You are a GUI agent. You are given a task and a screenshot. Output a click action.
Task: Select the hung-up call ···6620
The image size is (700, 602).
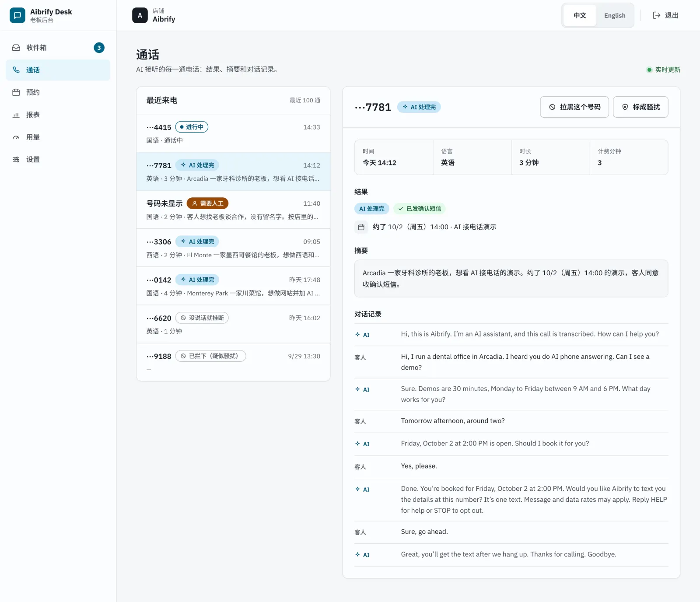coord(233,324)
